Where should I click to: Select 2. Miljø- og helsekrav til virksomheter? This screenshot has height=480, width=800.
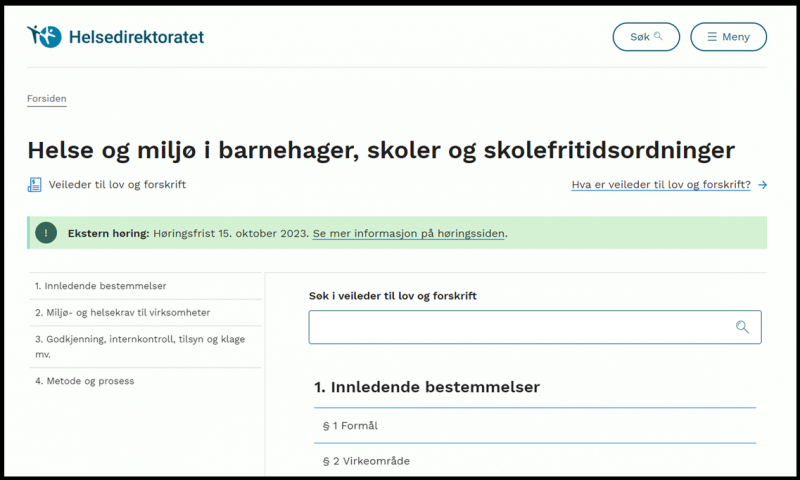[122, 312]
